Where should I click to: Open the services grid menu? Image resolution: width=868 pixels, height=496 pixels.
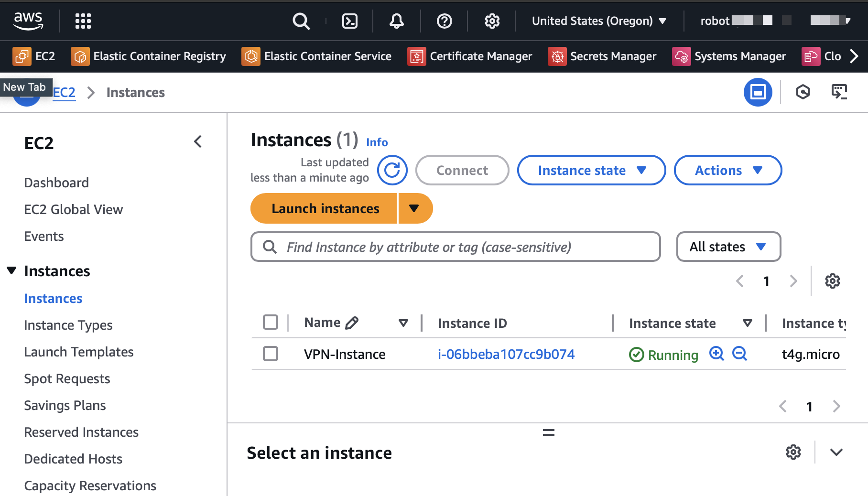83,21
